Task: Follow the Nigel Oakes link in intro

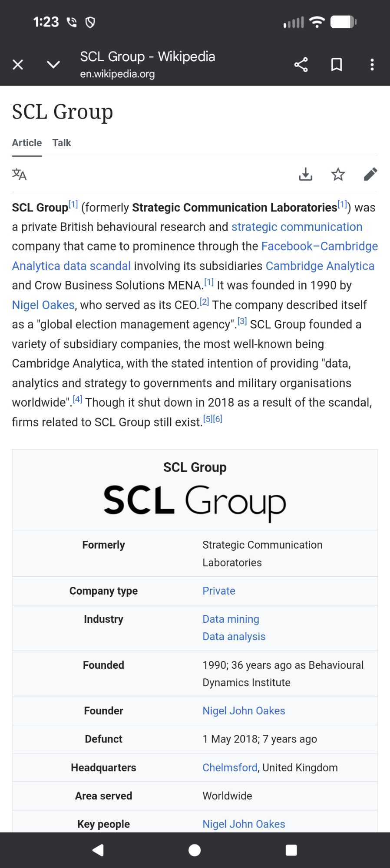Action: point(43,305)
